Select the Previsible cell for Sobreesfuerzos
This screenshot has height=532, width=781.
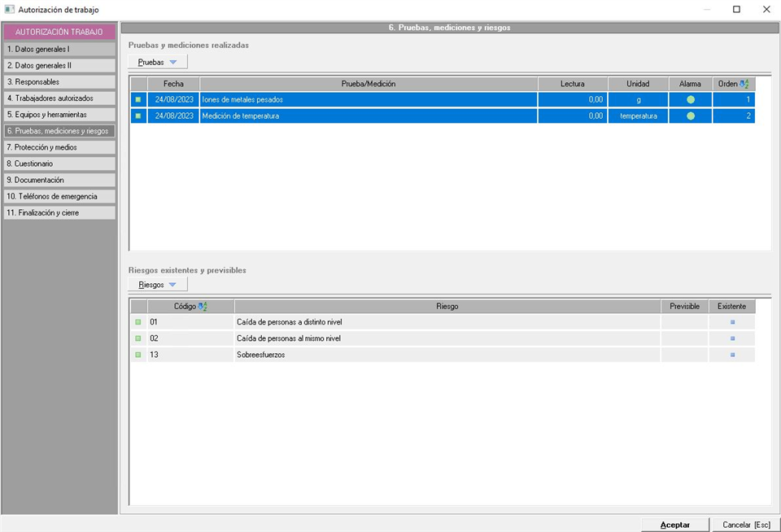[684, 355]
